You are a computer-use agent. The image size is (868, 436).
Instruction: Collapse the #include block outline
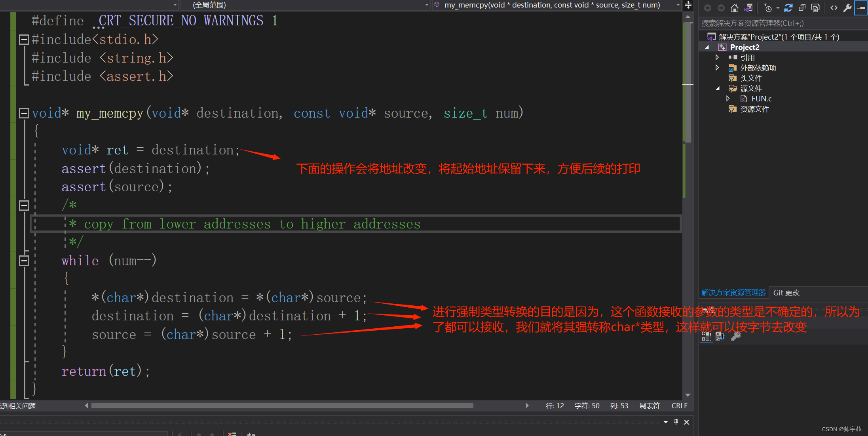(x=24, y=39)
